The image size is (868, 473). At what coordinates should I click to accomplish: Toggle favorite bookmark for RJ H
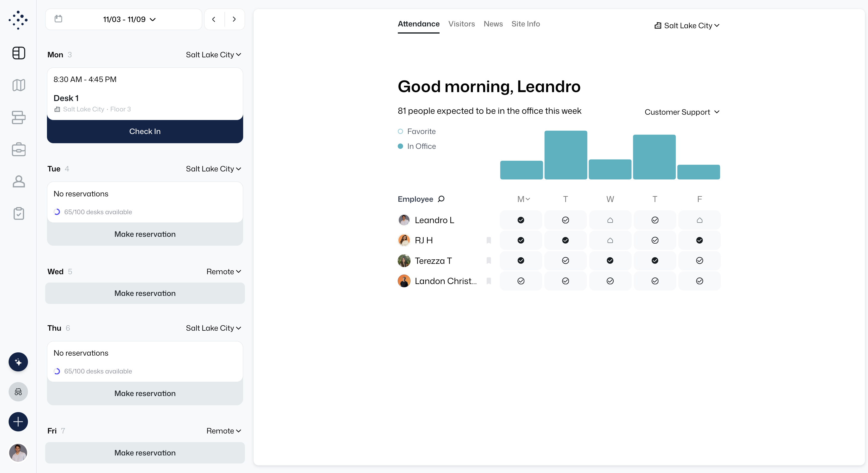coord(489,240)
